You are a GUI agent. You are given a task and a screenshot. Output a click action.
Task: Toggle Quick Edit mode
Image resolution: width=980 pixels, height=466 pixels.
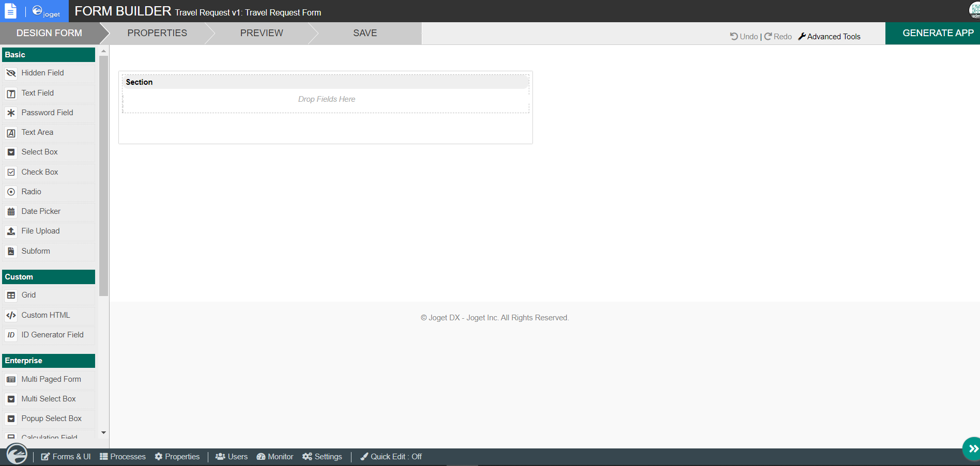[x=391, y=457]
